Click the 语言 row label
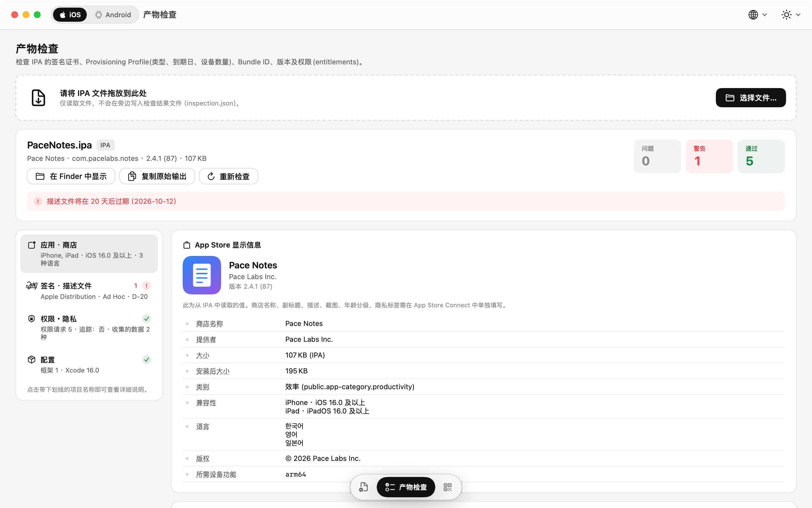Image resolution: width=812 pixels, height=508 pixels. [x=203, y=426]
